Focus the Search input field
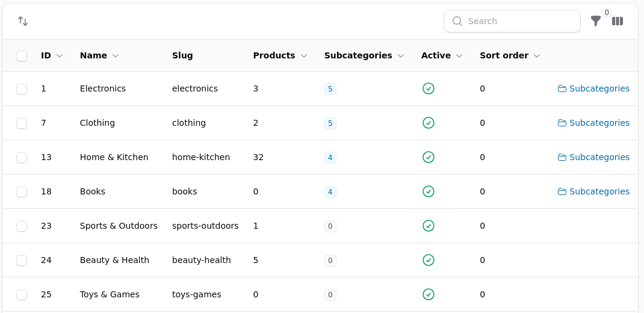The height and width of the screenshot is (313, 644). tap(512, 21)
